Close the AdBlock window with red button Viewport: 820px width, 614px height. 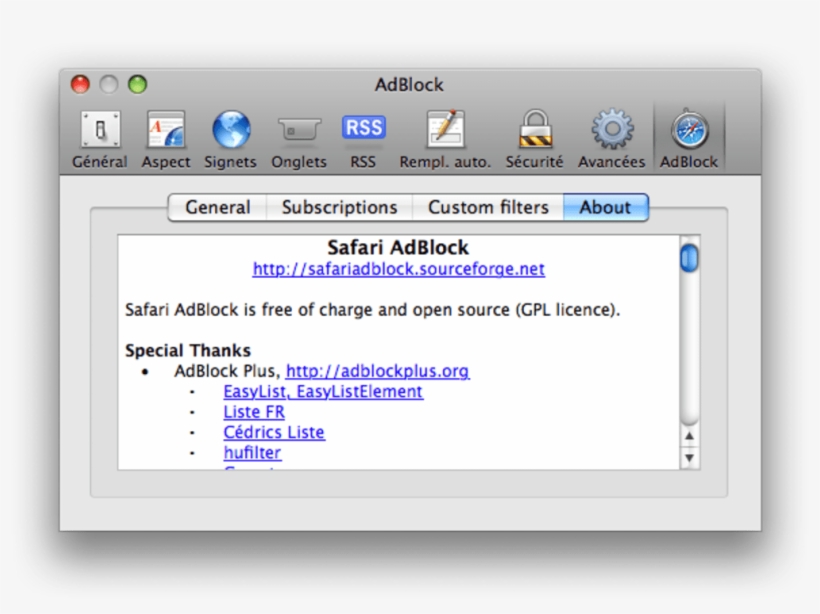click(80, 84)
